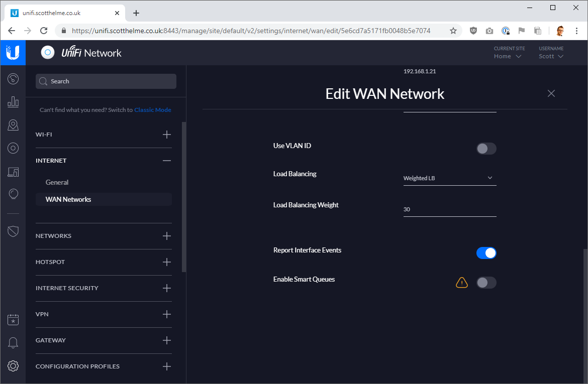Switch to Classic Mode link
Viewport: 588px width, 384px height.
pyautogui.click(x=152, y=110)
